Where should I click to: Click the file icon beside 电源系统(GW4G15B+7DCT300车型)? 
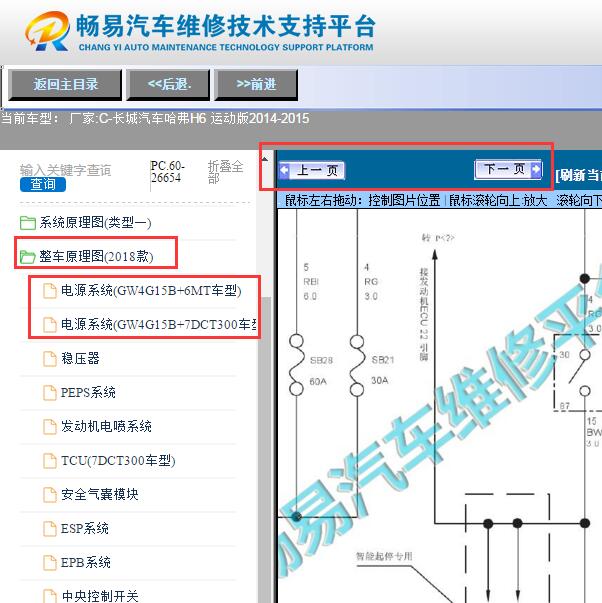point(50,325)
